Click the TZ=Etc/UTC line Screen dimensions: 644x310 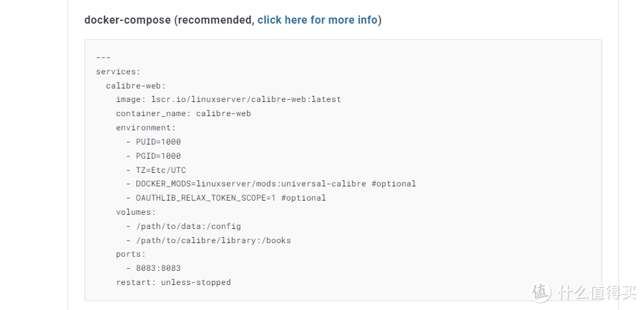coord(156,170)
